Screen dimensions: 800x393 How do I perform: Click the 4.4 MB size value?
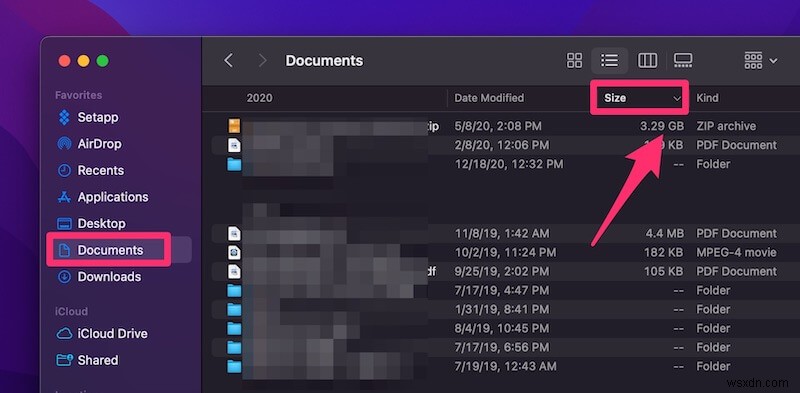664,234
